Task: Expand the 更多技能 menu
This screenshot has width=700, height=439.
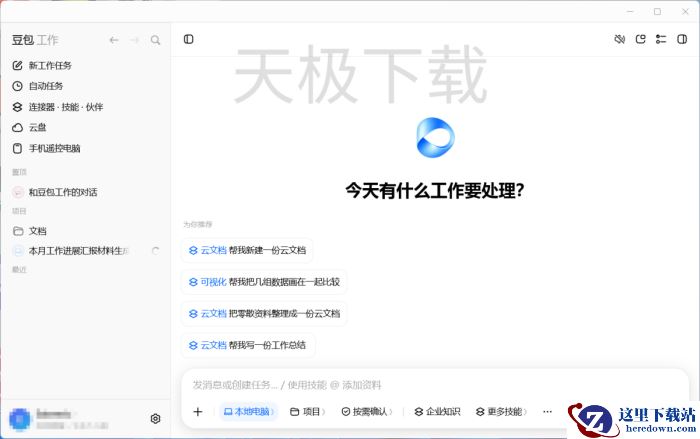Action: tap(501, 412)
